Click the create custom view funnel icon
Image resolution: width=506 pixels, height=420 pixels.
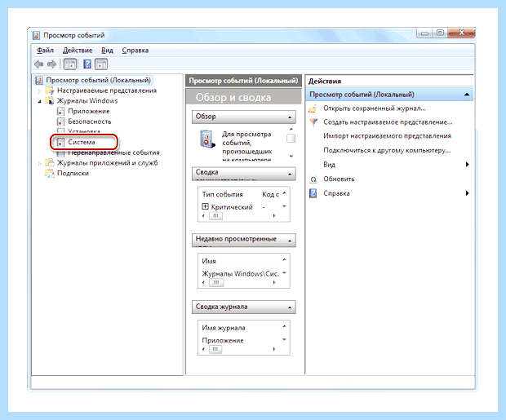[x=313, y=122]
